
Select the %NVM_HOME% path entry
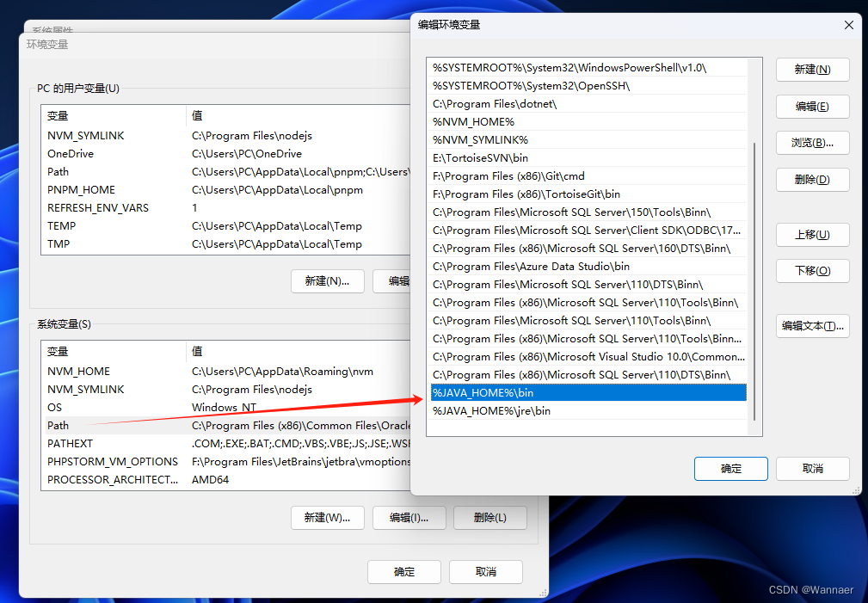click(x=588, y=122)
